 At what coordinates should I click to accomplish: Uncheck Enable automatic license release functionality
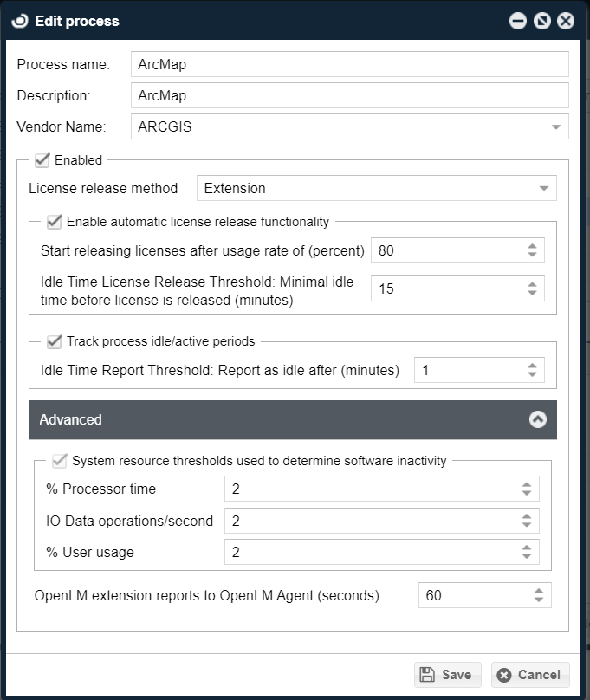tap(54, 222)
